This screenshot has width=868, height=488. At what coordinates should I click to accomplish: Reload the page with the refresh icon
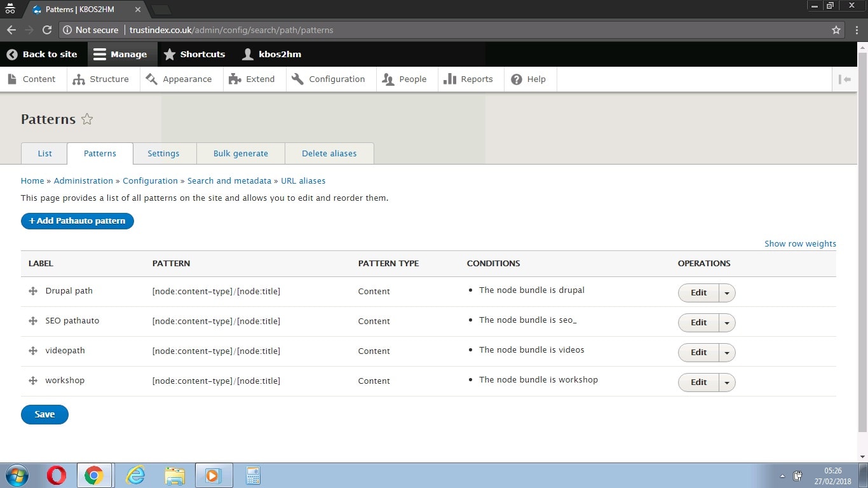coord(47,30)
